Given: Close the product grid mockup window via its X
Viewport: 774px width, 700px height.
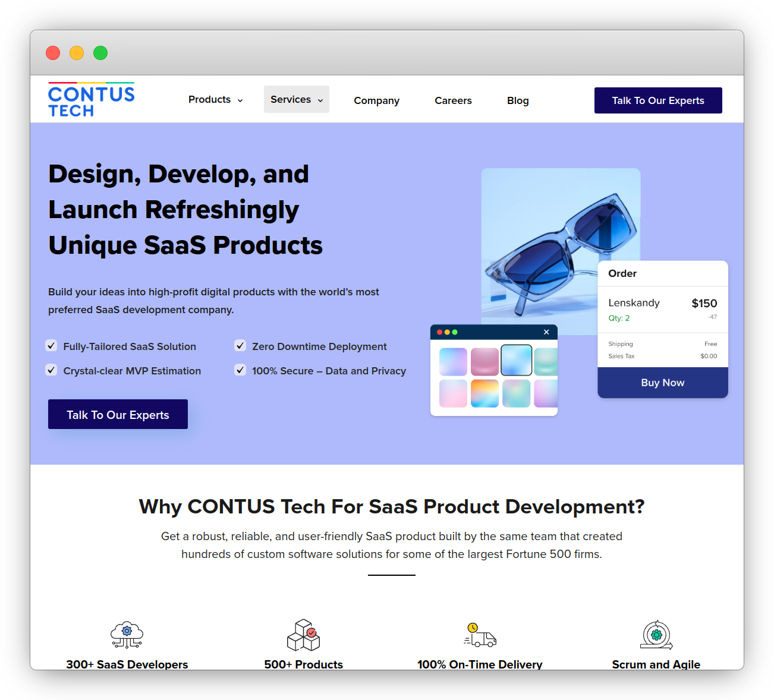Looking at the screenshot, I should (x=546, y=332).
